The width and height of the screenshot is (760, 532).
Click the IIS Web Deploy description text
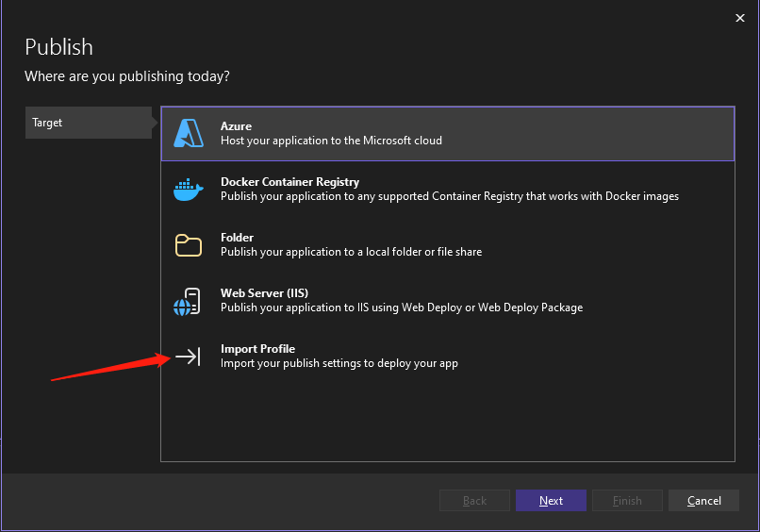[401, 308]
